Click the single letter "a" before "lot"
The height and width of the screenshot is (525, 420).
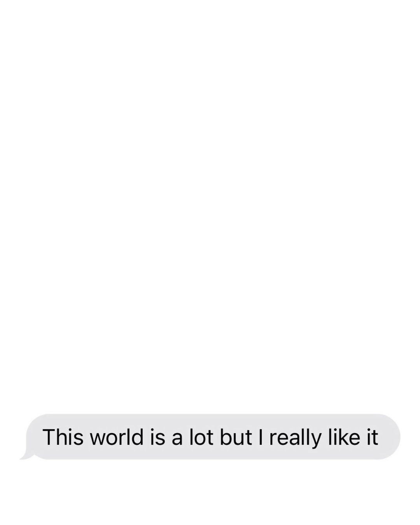(177, 438)
